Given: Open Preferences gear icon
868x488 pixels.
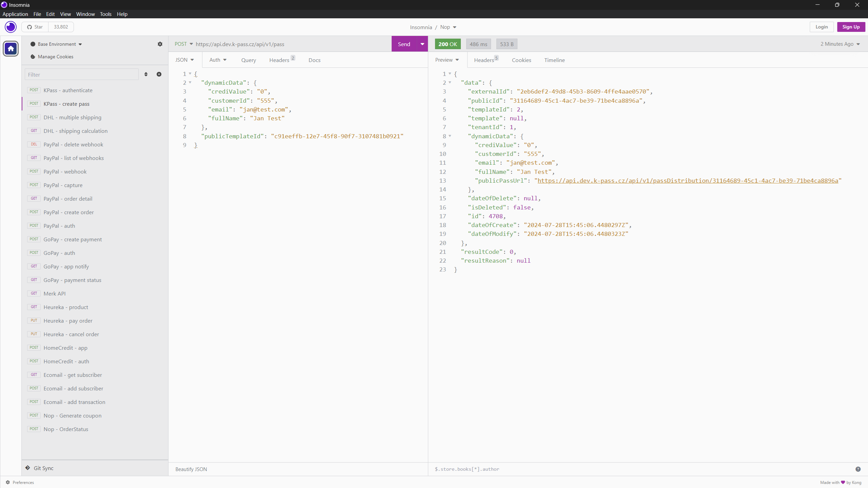Looking at the screenshot, I should (x=7, y=482).
